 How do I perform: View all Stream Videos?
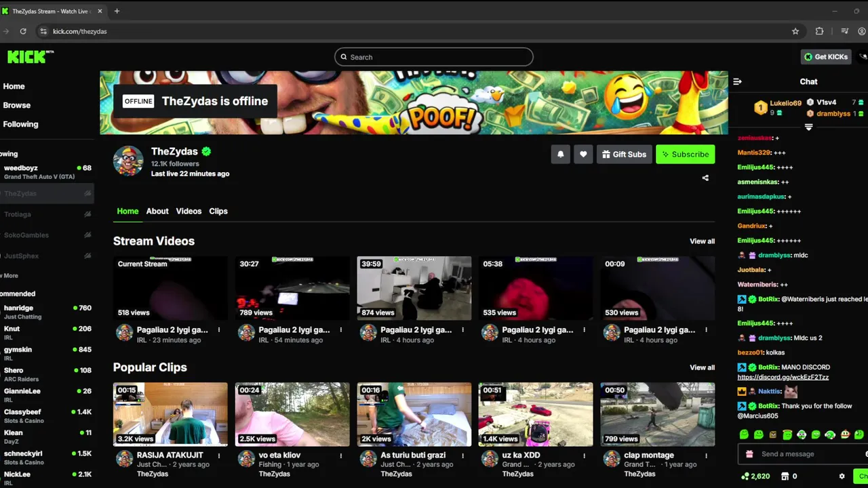coord(702,241)
